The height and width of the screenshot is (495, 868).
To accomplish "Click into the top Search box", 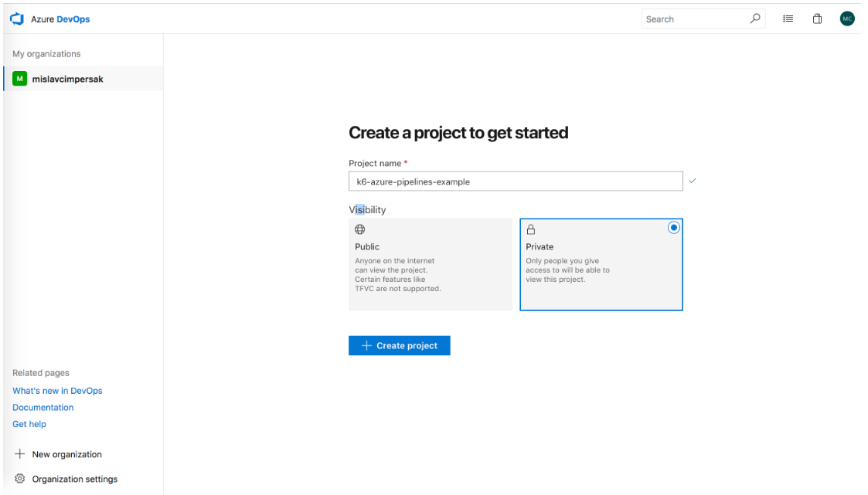I will [694, 19].
